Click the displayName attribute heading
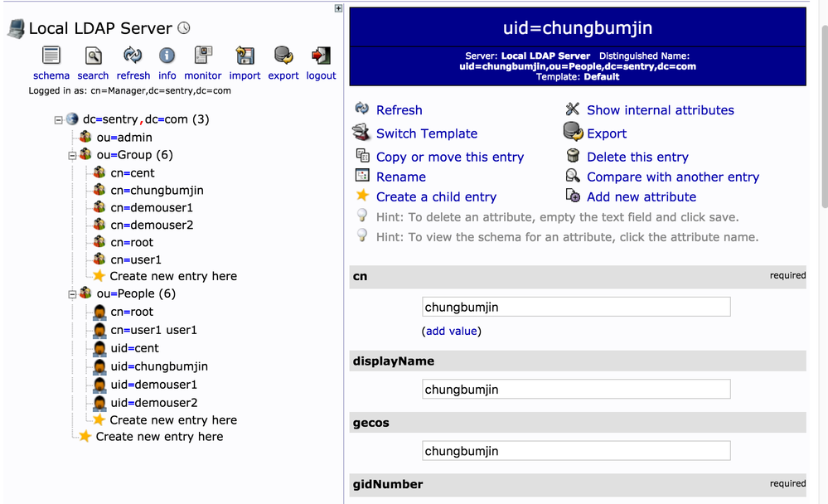Viewport: 828px width, 504px height. click(x=394, y=361)
